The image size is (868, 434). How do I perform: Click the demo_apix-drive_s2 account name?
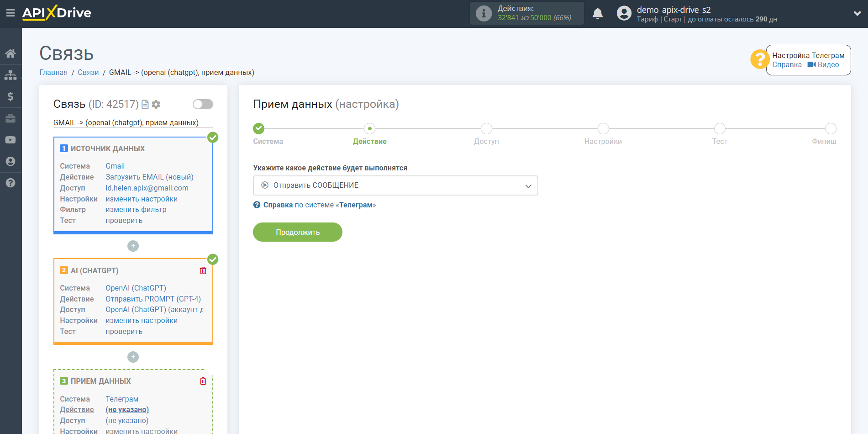(x=673, y=10)
